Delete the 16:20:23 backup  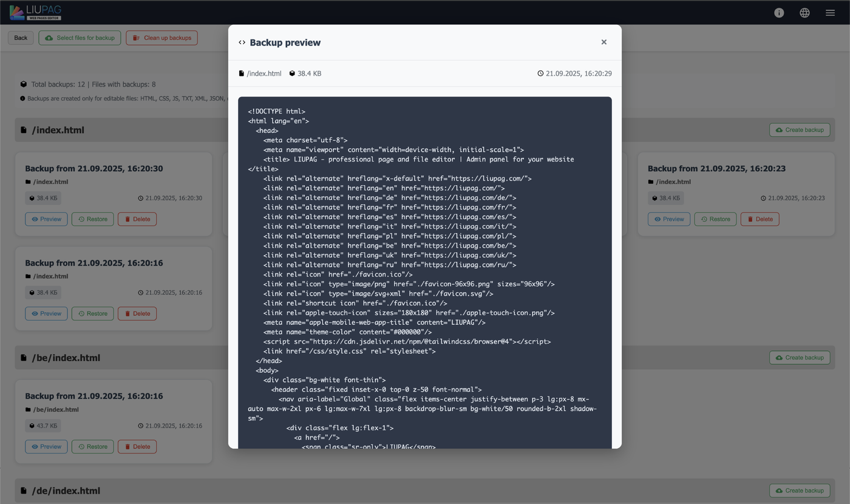click(760, 219)
